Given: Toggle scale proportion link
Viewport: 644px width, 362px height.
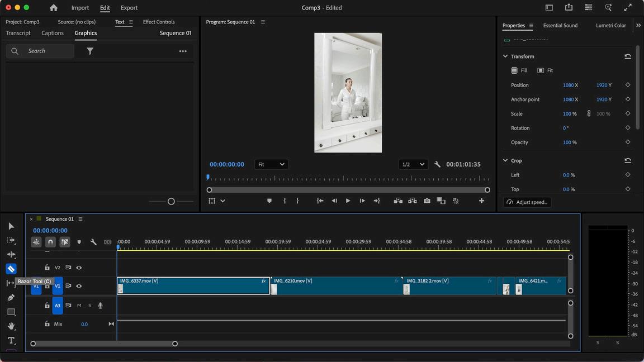Looking at the screenshot, I should (x=589, y=114).
